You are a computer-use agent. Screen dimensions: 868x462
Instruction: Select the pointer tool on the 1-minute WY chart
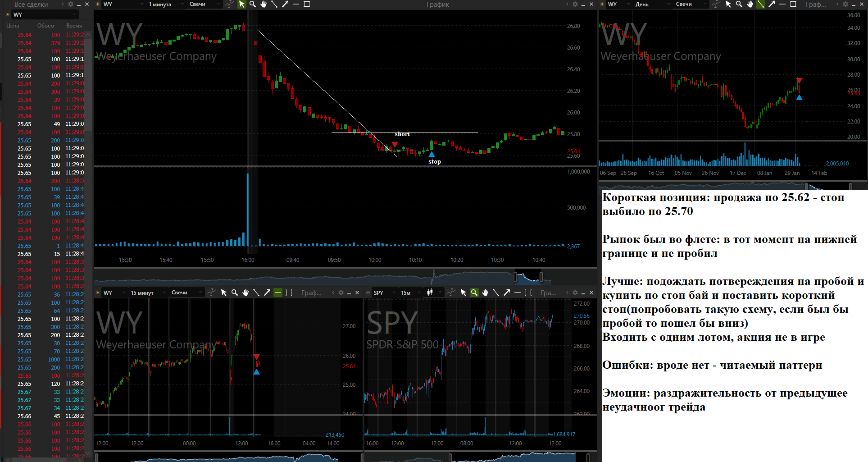point(242,4)
